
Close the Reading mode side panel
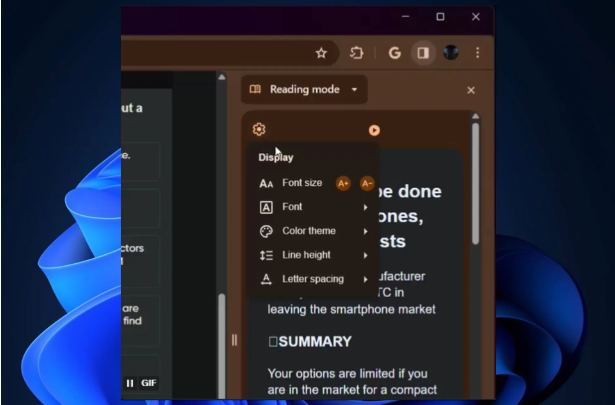pos(471,90)
